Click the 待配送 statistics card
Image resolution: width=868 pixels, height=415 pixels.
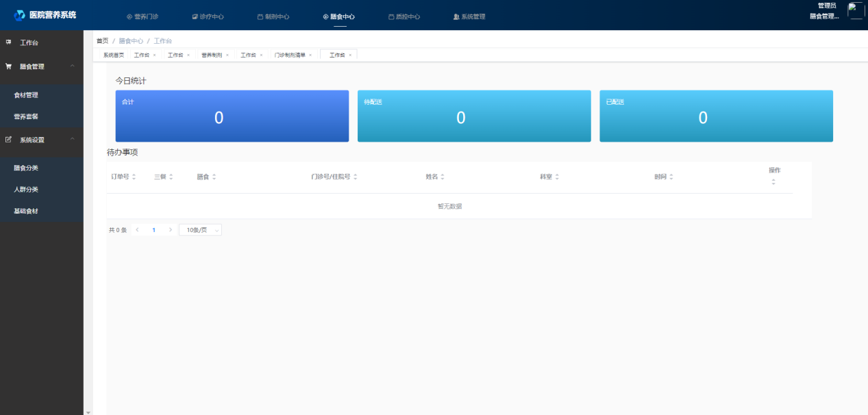coord(474,116)
